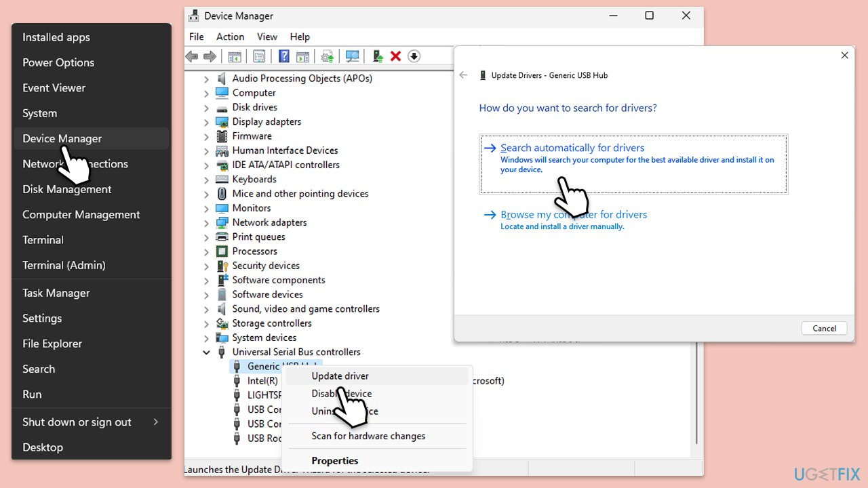868x488 pixels.
Task: Click the Forward arrow in Device Manager toolbar
Action: point(210,56)
